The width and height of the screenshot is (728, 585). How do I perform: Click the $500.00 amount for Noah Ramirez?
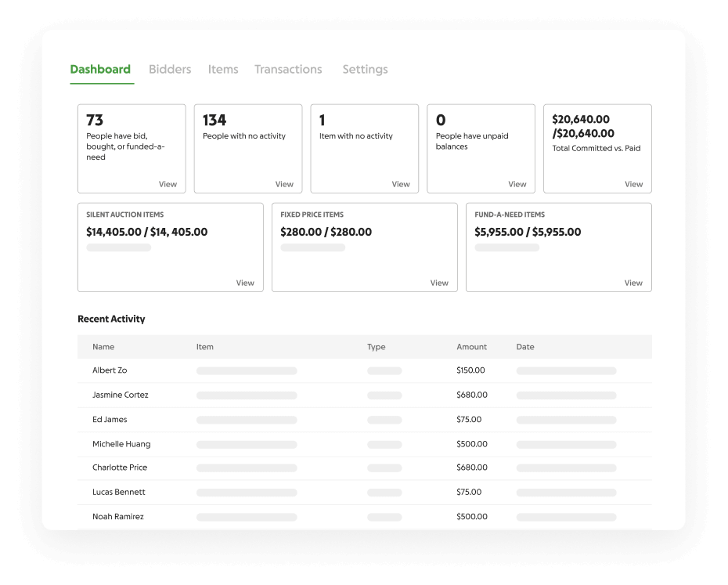(x=472, y=517)
